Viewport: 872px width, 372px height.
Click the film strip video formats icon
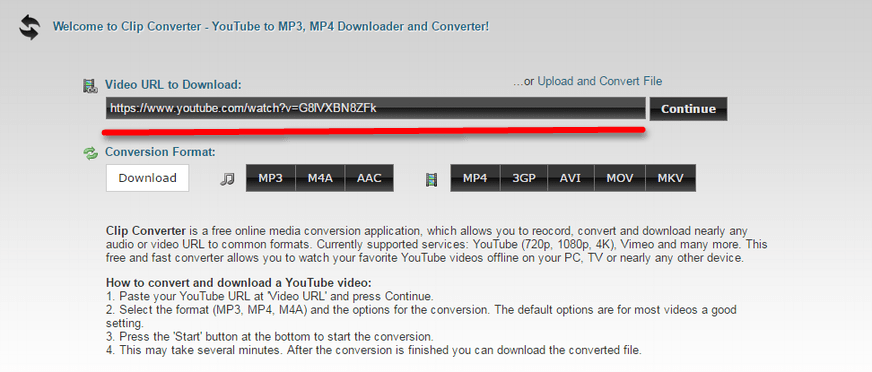(432, 179)
